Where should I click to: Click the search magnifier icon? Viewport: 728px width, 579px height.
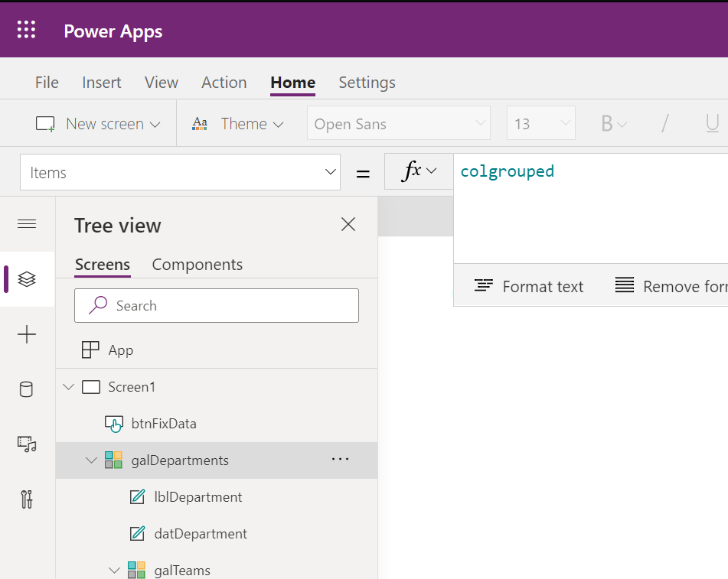pos(98,305)
